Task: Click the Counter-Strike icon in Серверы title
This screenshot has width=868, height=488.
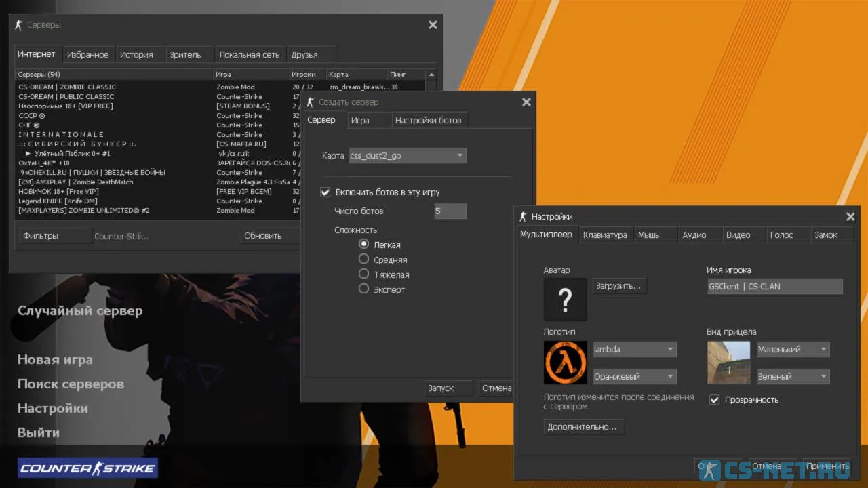Action: [19, 25]
